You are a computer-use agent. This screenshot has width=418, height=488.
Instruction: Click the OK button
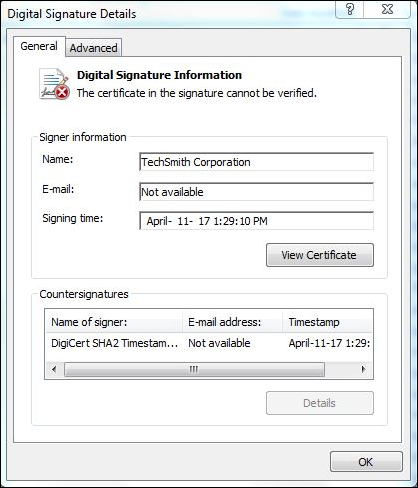(x=366, y=462)
